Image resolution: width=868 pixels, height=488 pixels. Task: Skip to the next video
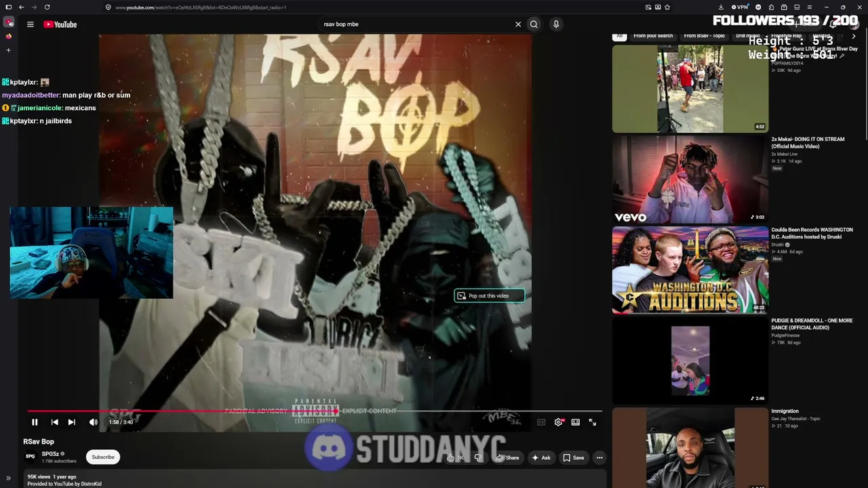[71, 422]
